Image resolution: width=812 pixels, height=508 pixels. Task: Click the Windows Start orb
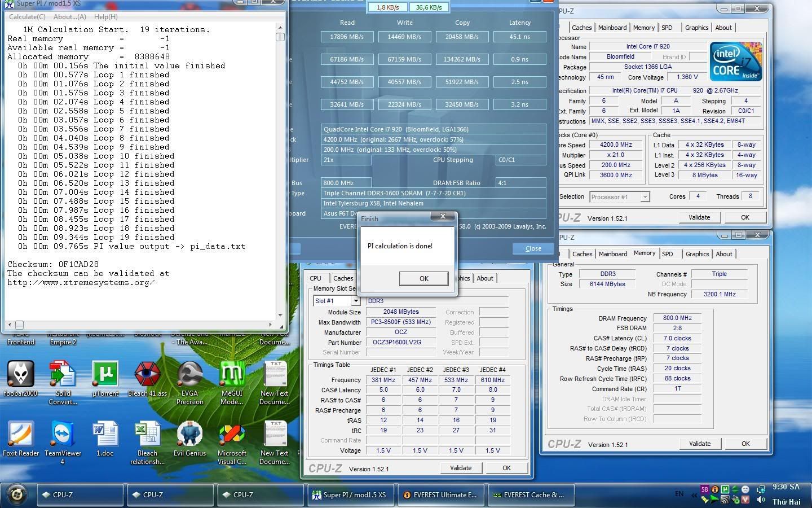(17, 494)
